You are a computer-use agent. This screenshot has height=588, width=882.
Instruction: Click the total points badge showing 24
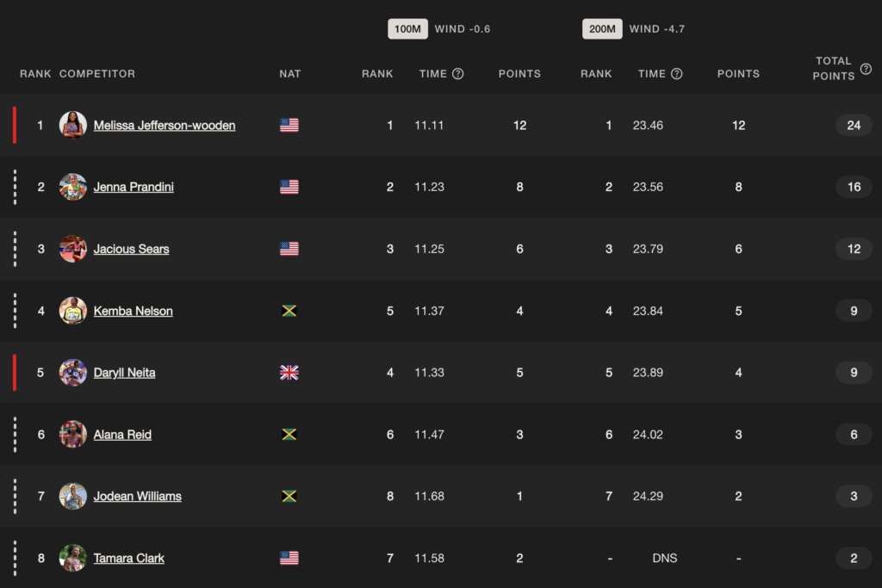click(x=854, y=126)
